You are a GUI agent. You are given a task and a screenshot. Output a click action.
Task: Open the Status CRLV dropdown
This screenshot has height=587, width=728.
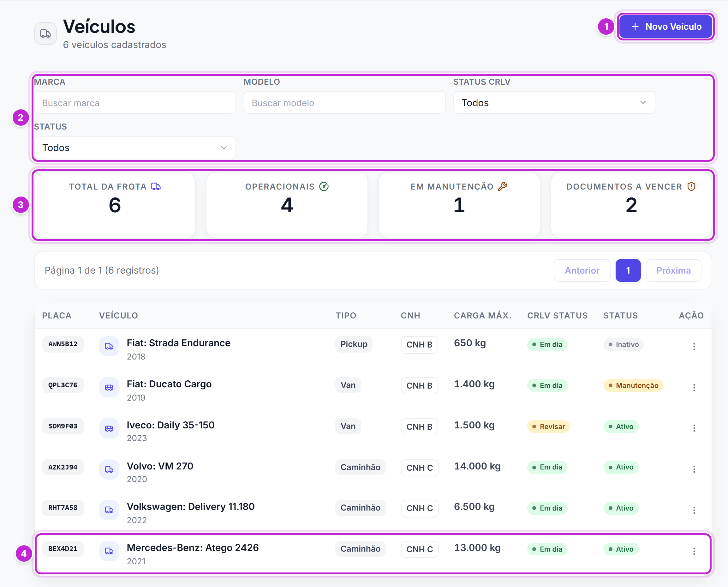[554, 102]
